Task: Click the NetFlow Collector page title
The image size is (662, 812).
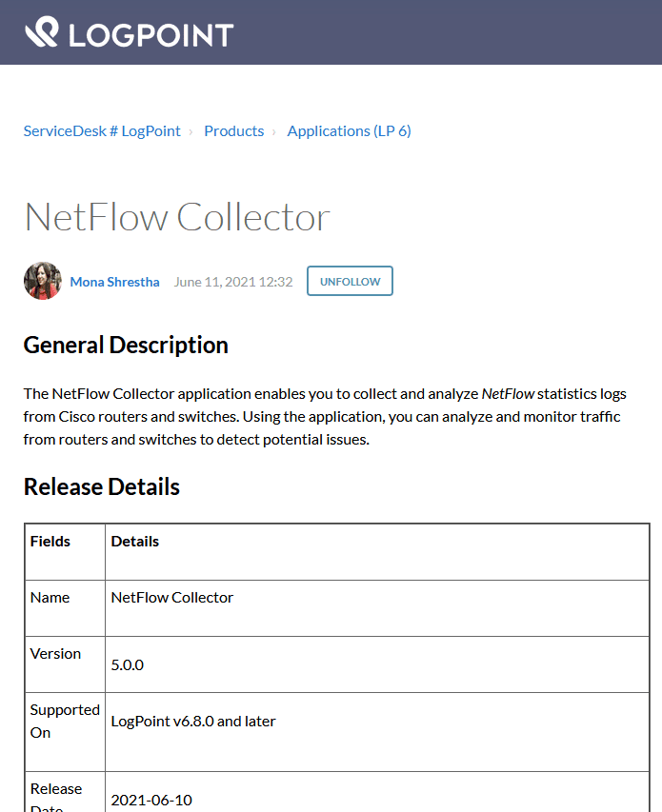Action: tap(177, 217)
